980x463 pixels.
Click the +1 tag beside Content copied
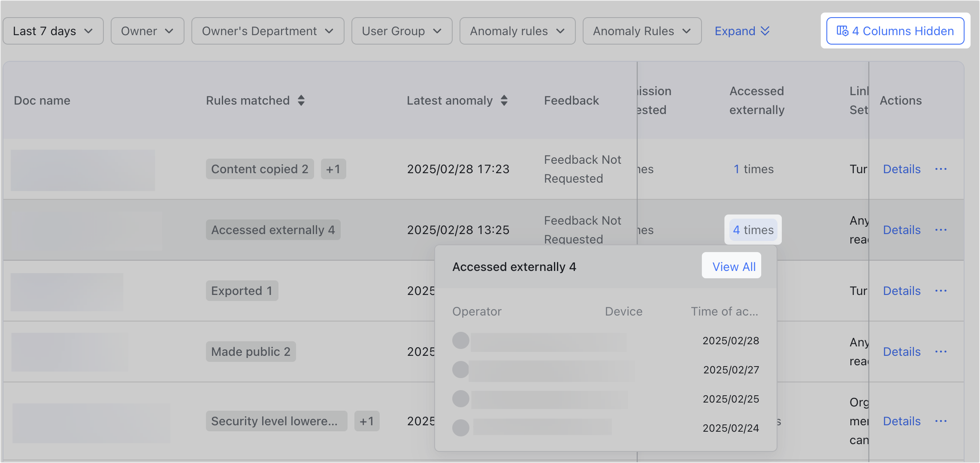click(x=333, y=169)
